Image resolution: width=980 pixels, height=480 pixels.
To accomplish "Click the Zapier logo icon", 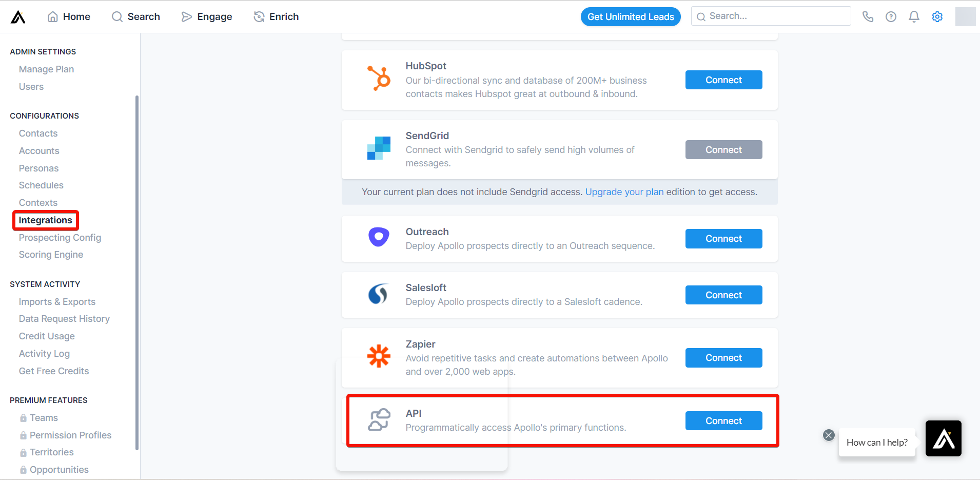I will (x=379, y=356).
